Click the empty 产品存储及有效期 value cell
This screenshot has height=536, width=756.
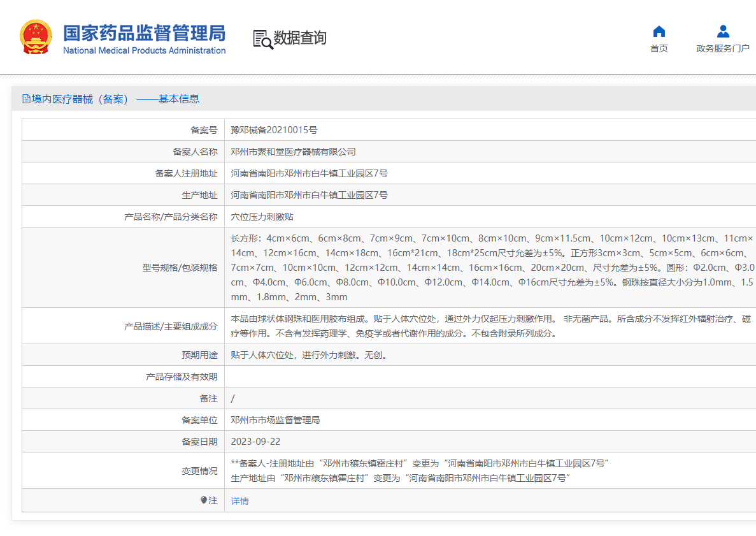490,377
